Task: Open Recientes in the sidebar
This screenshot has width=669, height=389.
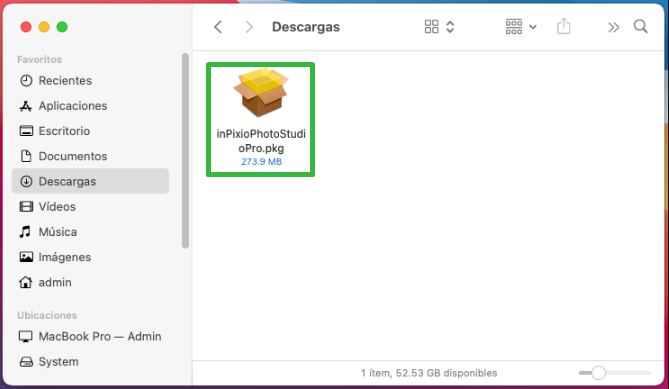Action: (90, 80)
